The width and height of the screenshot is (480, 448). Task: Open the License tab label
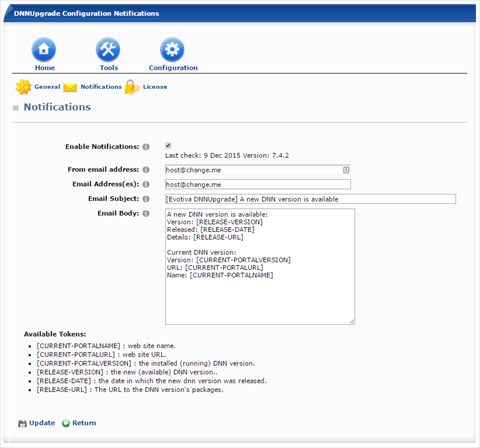155,87
